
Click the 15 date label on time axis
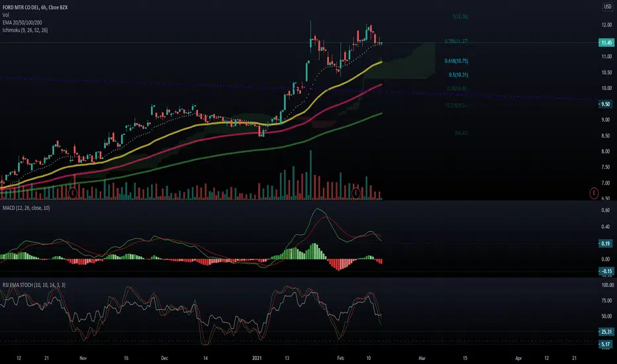(465, 358)
